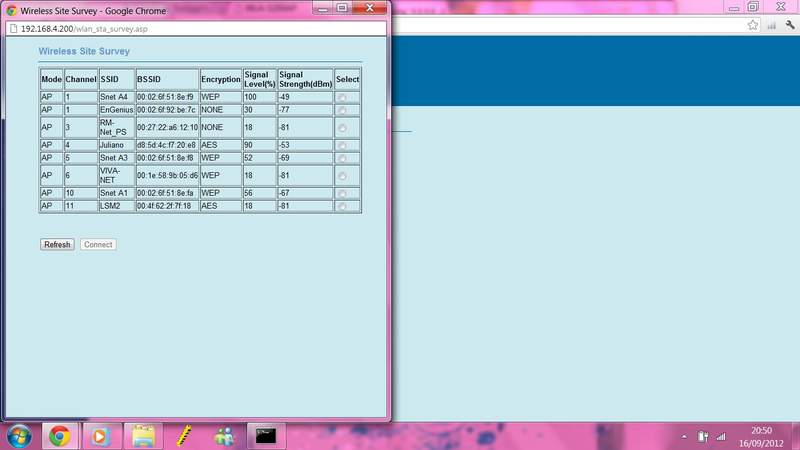Select the Juliano network radio button
800x450 pixels.
tap(342, 145)
